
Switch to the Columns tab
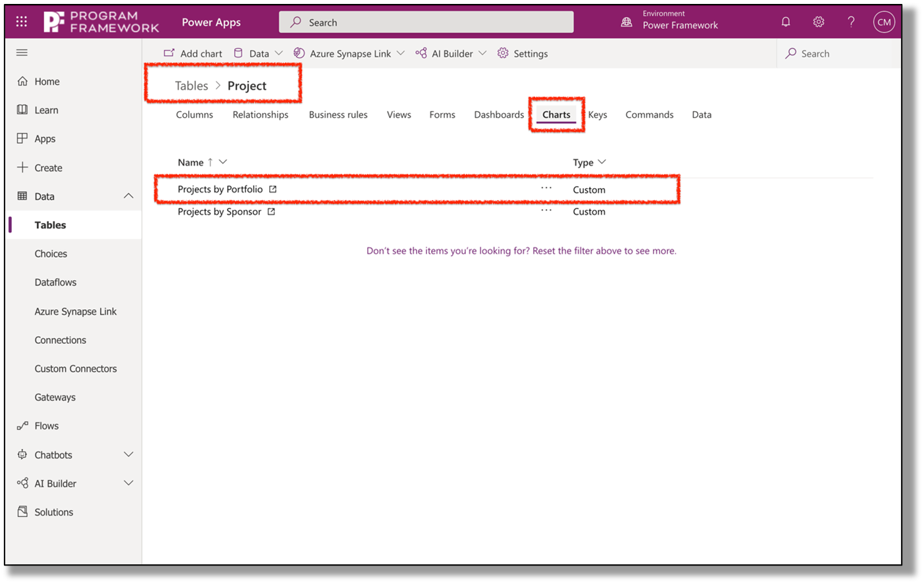(x=194, y=114)
